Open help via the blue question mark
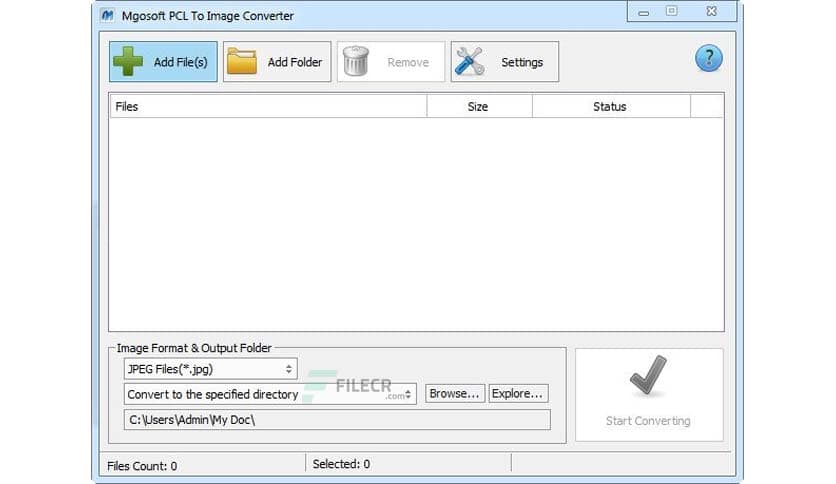836x484 pixels. coord(709,58)
